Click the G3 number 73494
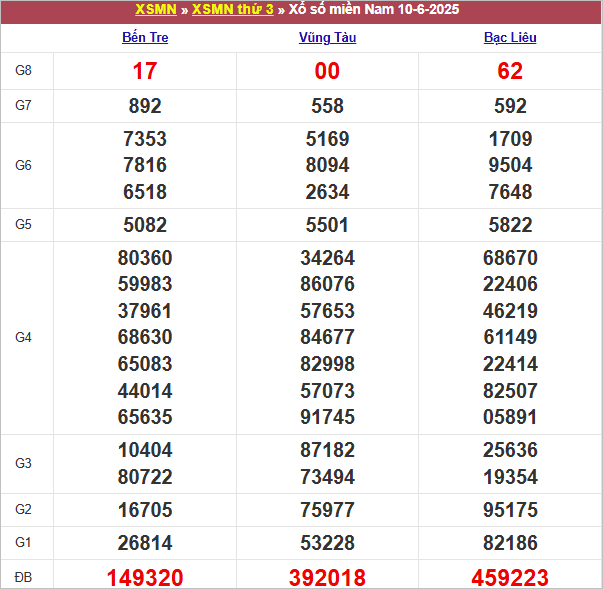603x589 pixels. click(327, 477)
